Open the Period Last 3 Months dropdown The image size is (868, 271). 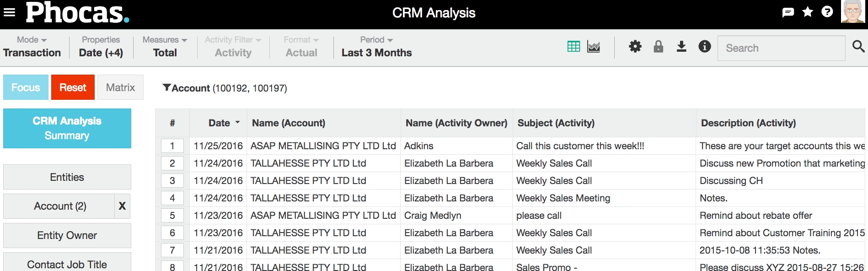(x=376, y=47)
